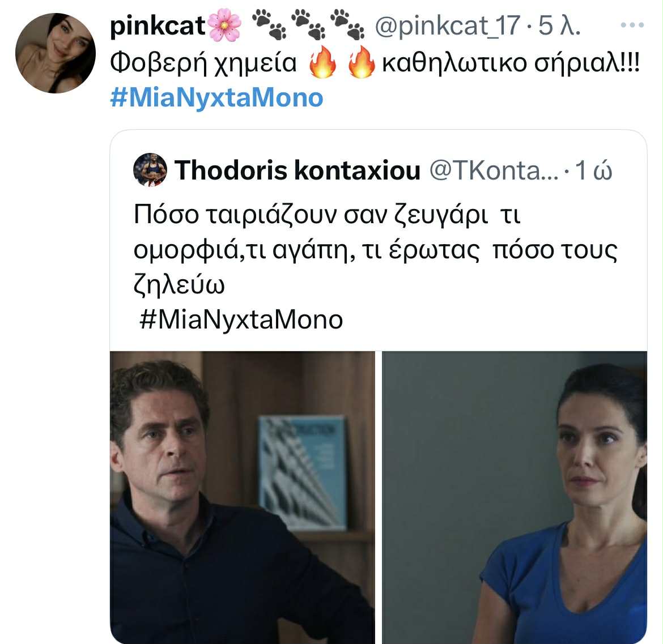Click the first paw prints emoji

coord(269,25)
